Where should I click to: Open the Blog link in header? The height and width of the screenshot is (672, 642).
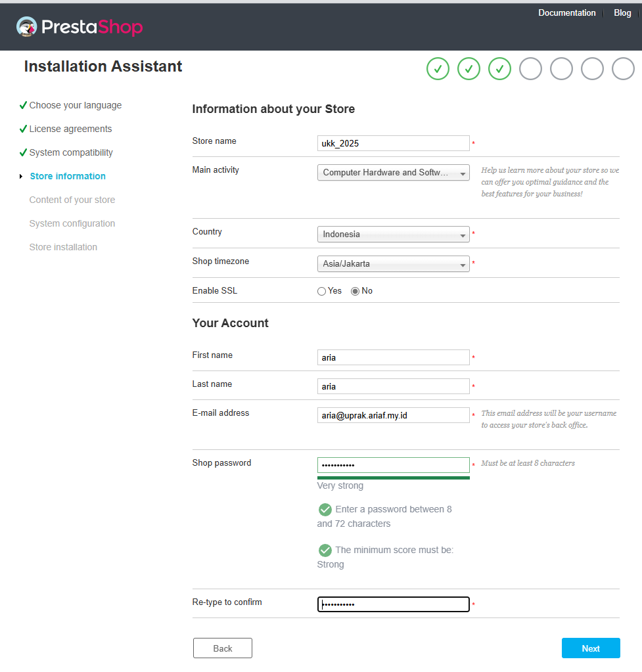point(622,13)
